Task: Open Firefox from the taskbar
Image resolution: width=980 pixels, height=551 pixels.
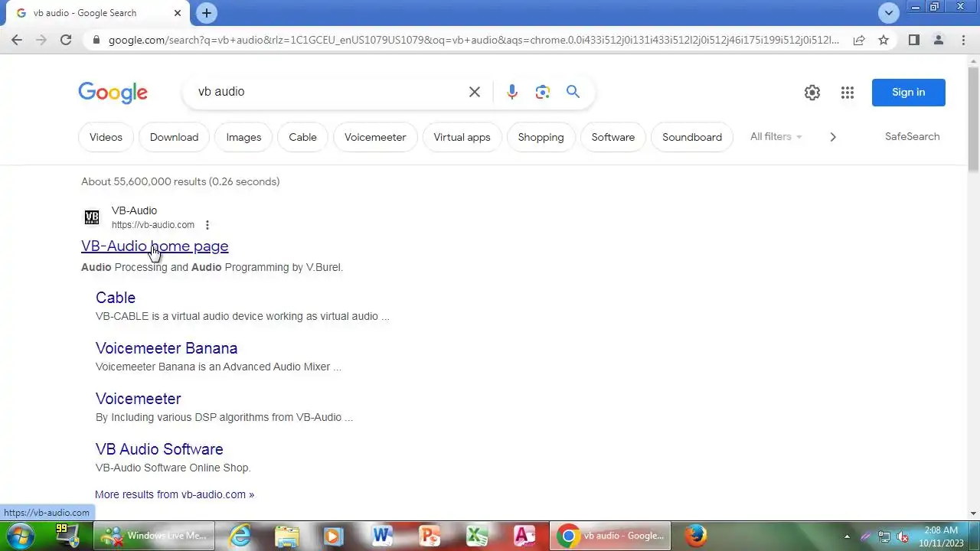Action: tap(695, 536)
